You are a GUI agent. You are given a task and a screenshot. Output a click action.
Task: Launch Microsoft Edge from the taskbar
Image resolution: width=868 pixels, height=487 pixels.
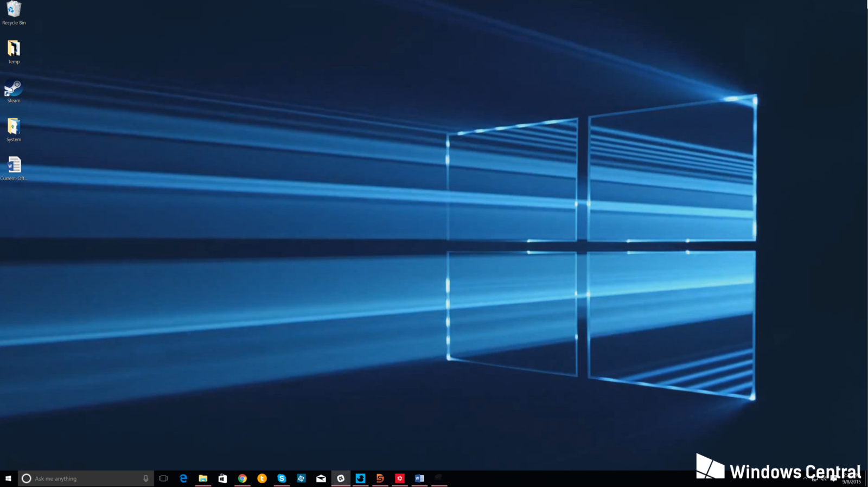pos(183,478)
